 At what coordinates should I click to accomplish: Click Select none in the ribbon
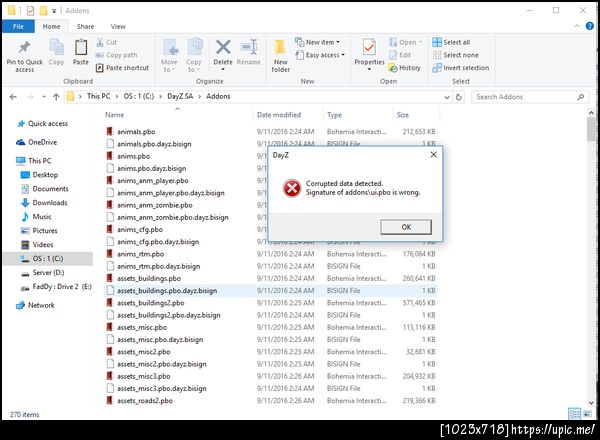pyautogui.click(x=455, y=55)
